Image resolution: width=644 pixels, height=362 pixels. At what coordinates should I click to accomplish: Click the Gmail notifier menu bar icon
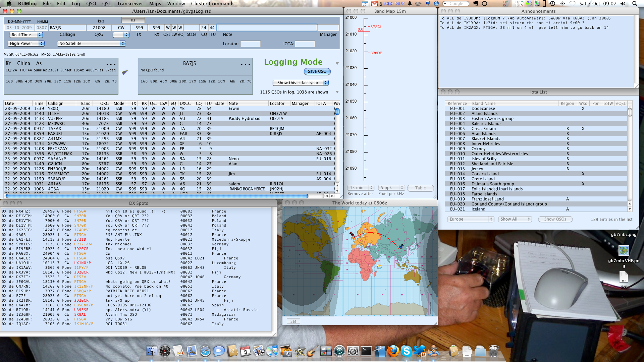tap(374, 4)
